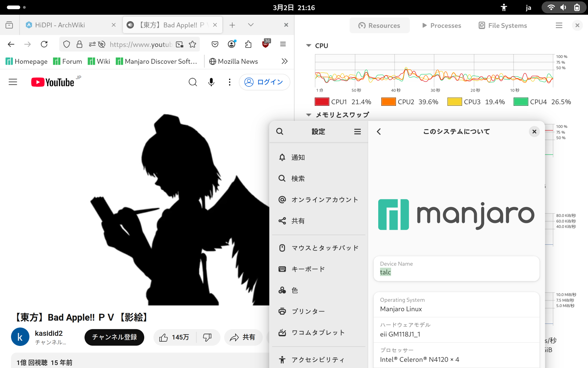Viewport: 588px width, 368px height.
Task: Collapse the メモリとスワップ section
Action: point(308,115)
